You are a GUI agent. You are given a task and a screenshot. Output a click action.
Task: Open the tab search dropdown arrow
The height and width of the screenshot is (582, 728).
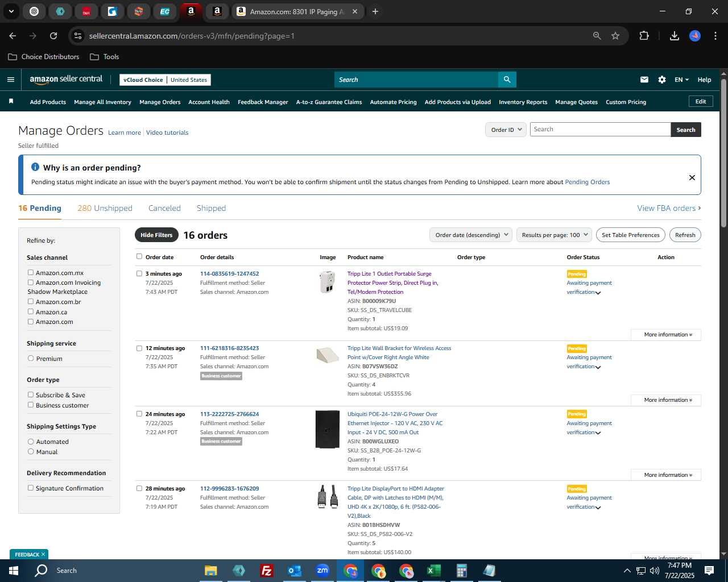[x=11, y=11]
